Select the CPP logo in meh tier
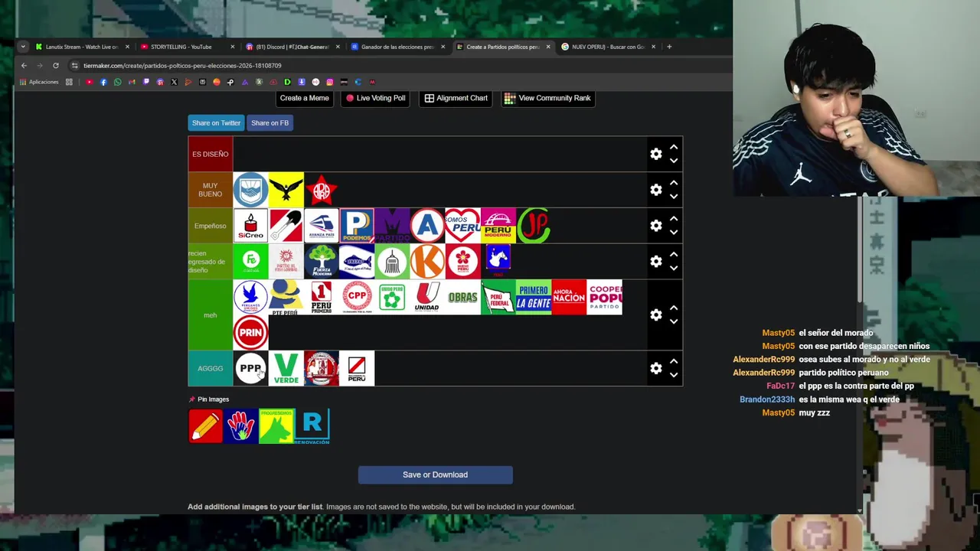The image size is (980, 551). point(357,297)
